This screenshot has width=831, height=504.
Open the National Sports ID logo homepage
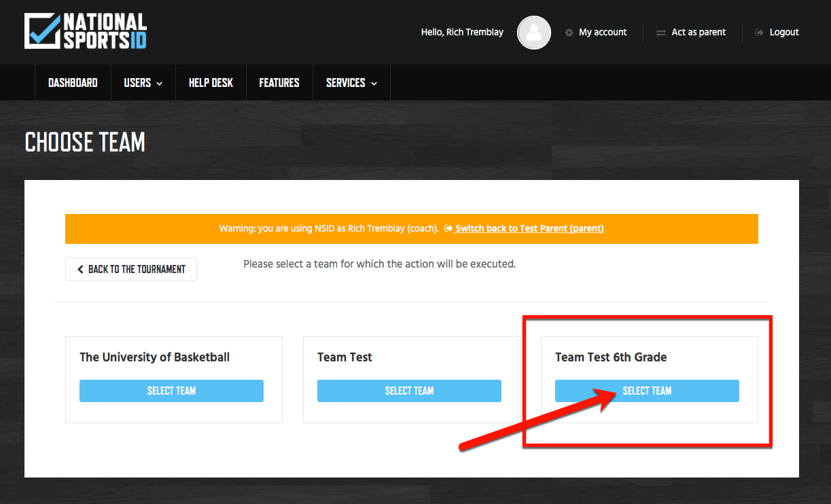(86, 31)
